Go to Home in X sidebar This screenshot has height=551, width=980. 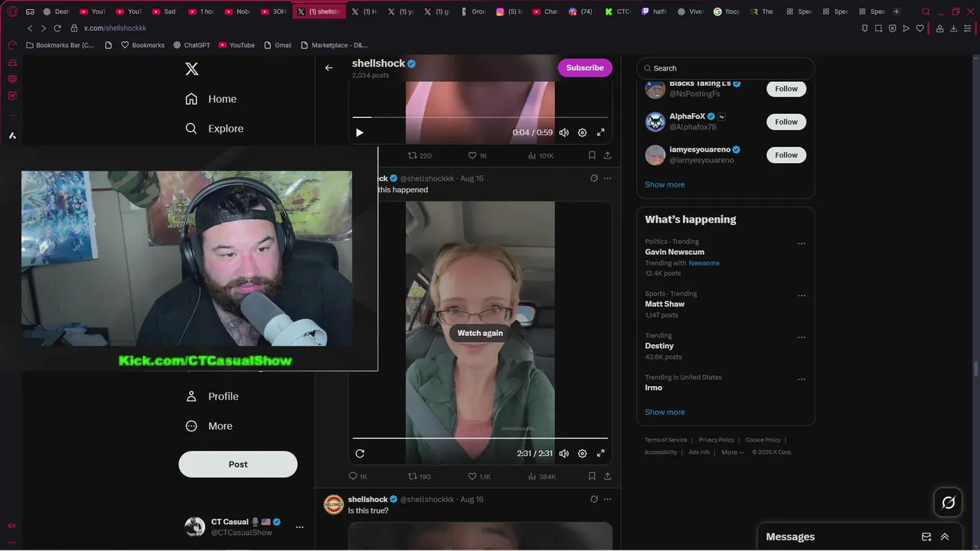(211, 99)
